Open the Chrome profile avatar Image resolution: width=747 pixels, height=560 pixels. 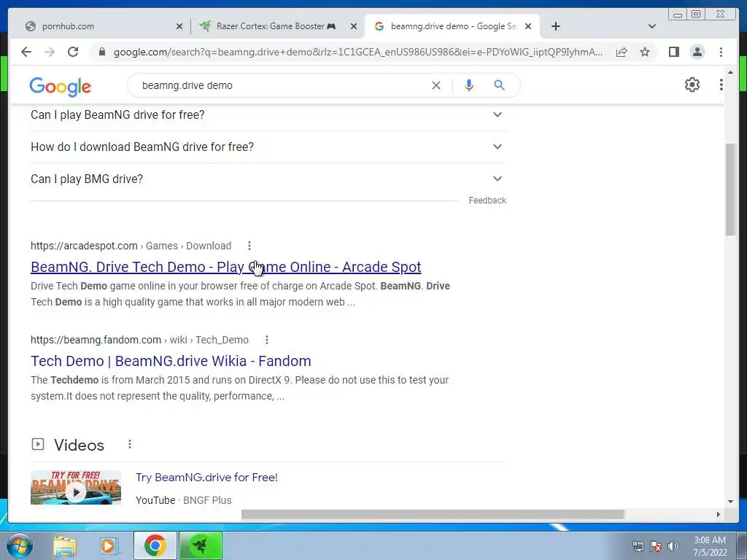[697, 52]
